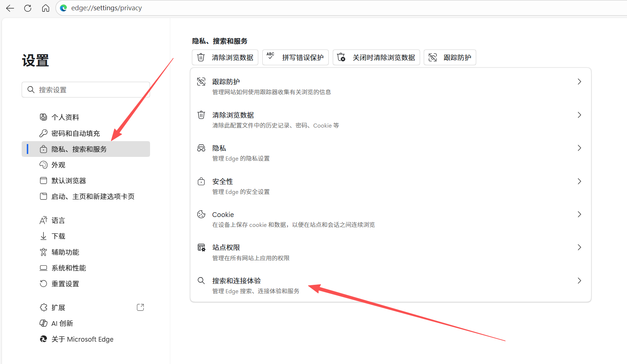
Task: Expand the 搜索和连接体验 row chevron
Action: pos(579,281)
